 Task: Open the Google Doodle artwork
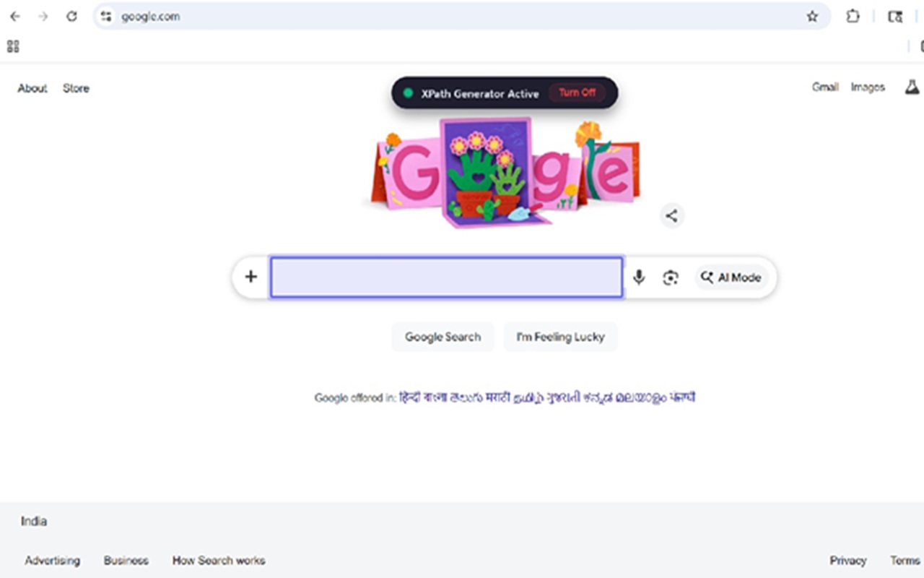coord(505,172)
